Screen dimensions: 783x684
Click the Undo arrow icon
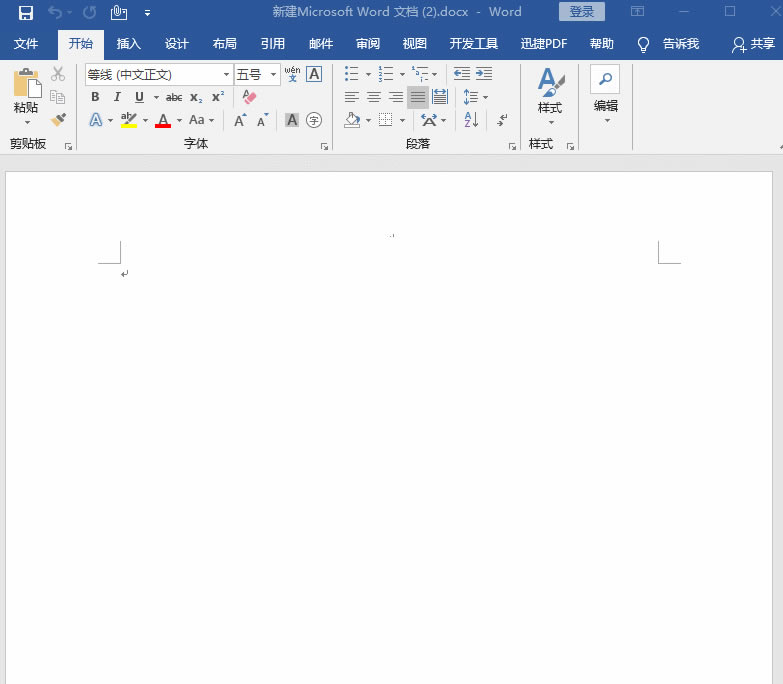pyautogui.click(x=55, y=12)
